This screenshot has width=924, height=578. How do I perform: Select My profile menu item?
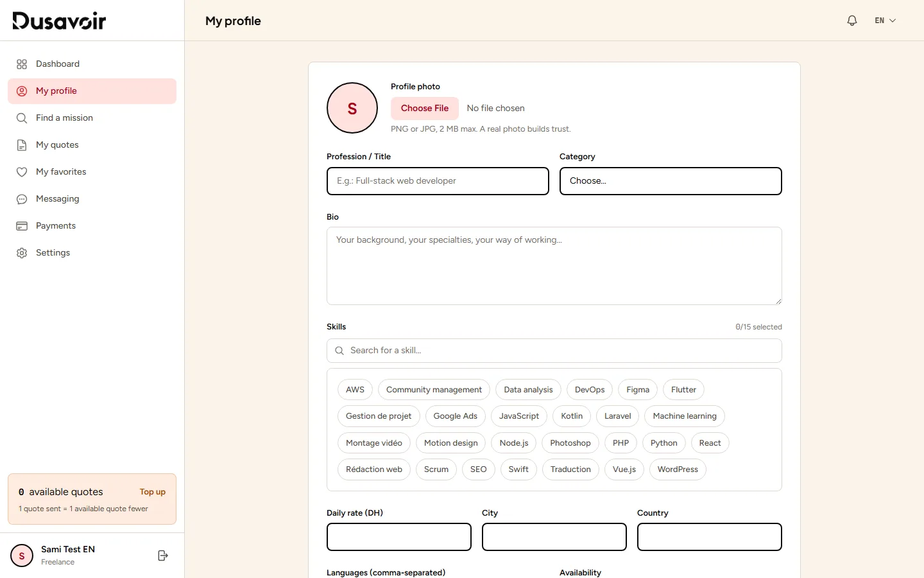(92, 91)
